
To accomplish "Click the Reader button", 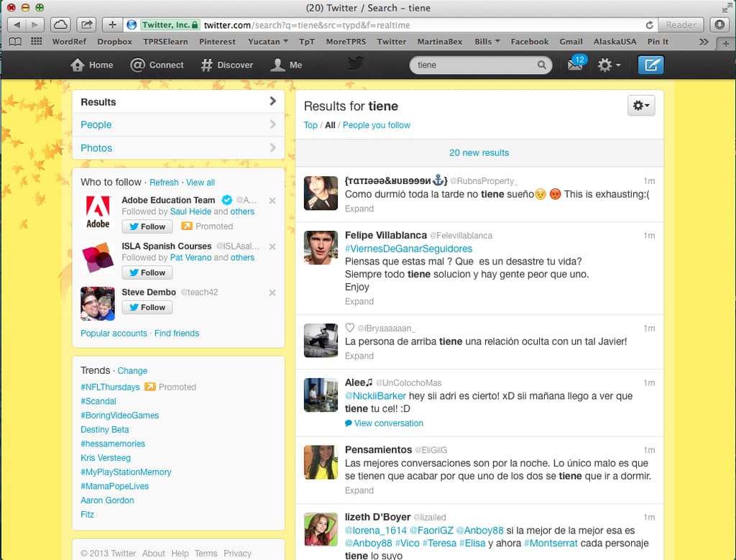I will coord(681,25).
